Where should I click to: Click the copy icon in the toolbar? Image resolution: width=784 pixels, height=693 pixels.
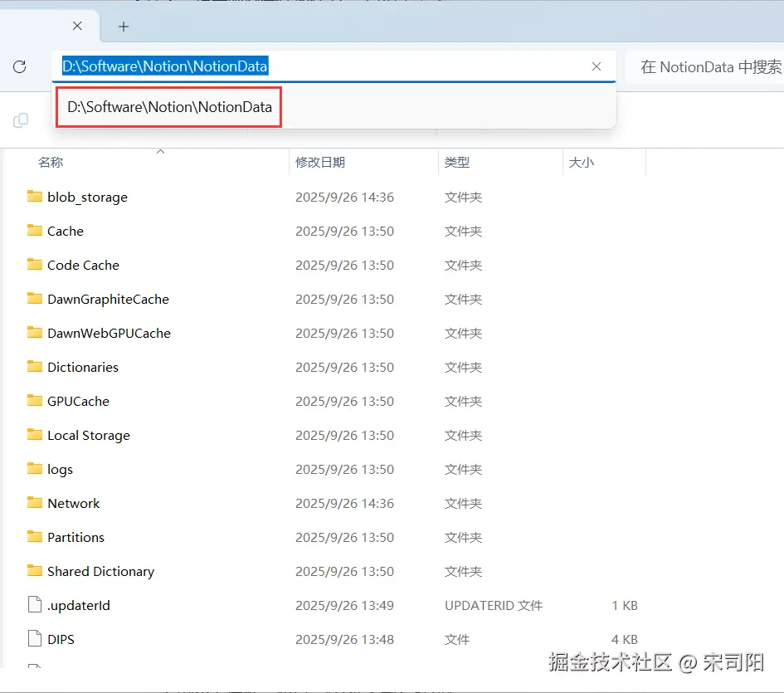click(21, 120)
